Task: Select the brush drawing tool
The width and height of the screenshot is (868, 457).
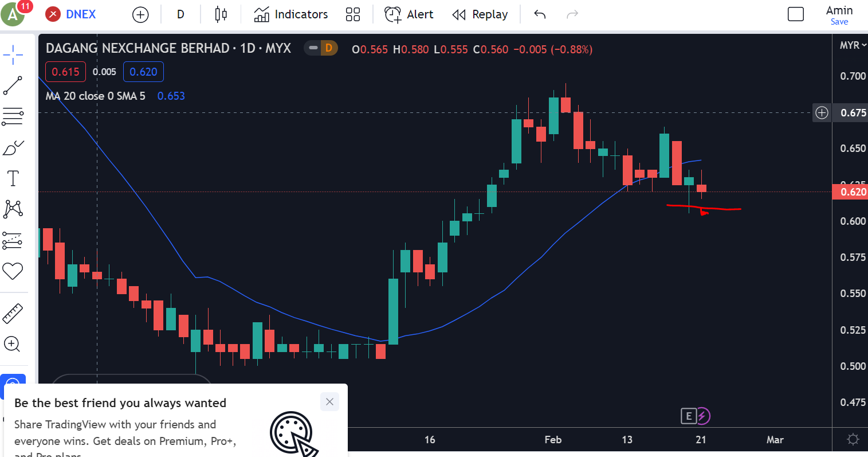Action: (x=13, y=148)
